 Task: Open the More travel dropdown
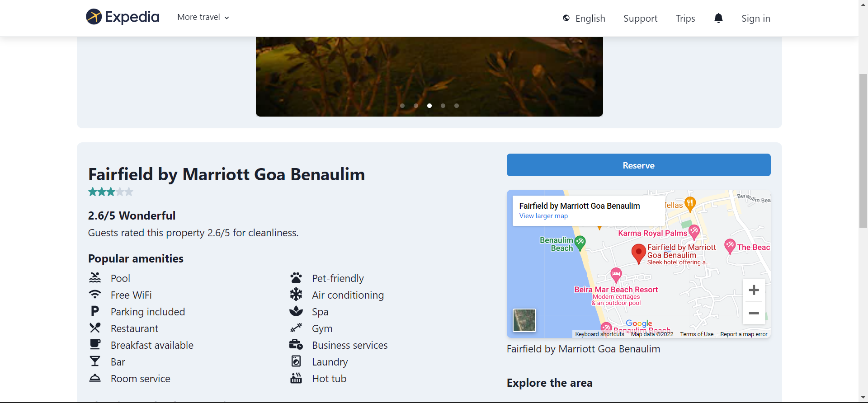[203, 17]
